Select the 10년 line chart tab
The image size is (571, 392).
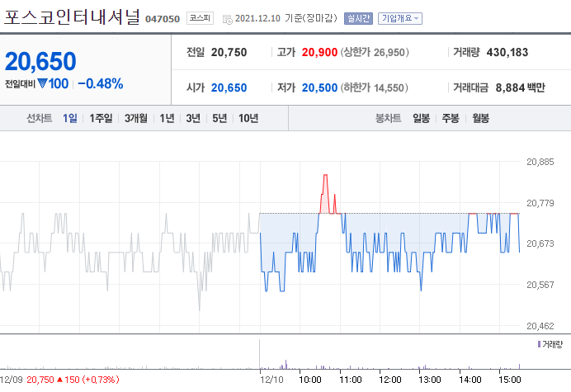[x=248, y=118]
